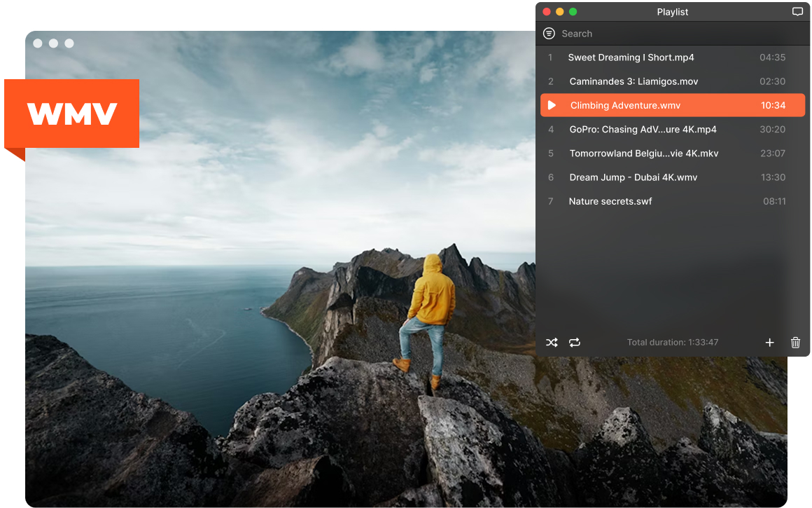This screenshot has width=812, height=508.
Task: Click the 23:07 duration value
Action: pos(773,153)
